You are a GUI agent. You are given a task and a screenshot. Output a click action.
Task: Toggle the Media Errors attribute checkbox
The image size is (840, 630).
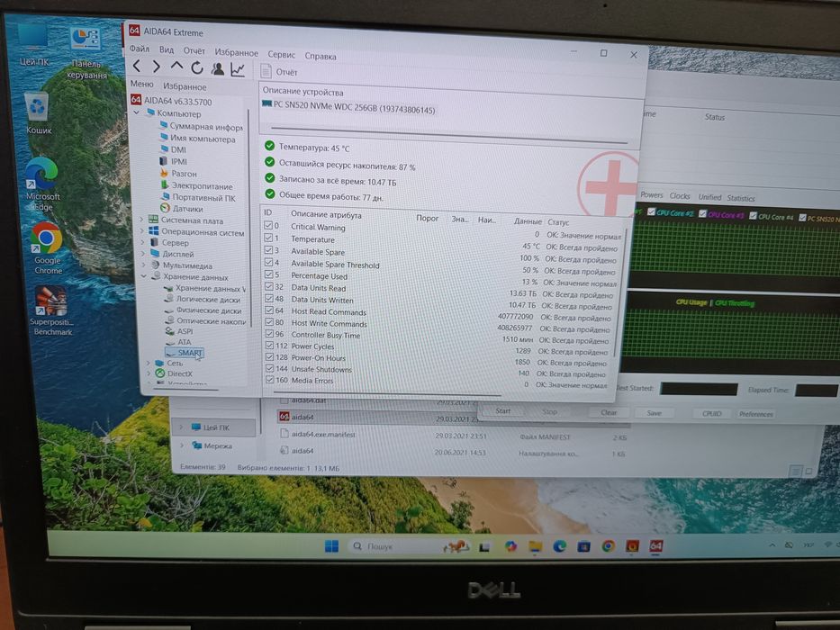270,380
